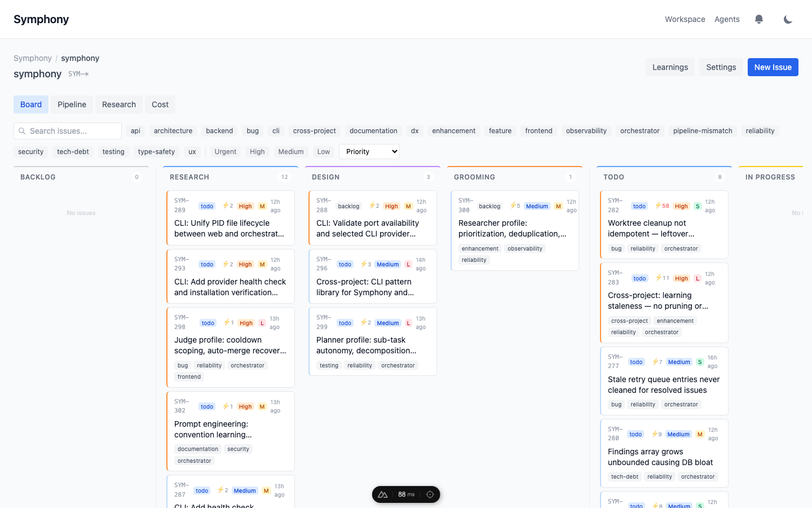Click the magnifying glass in the search box
The height and width of the screenshot is (508, 812).
click(x=22, y=131)
